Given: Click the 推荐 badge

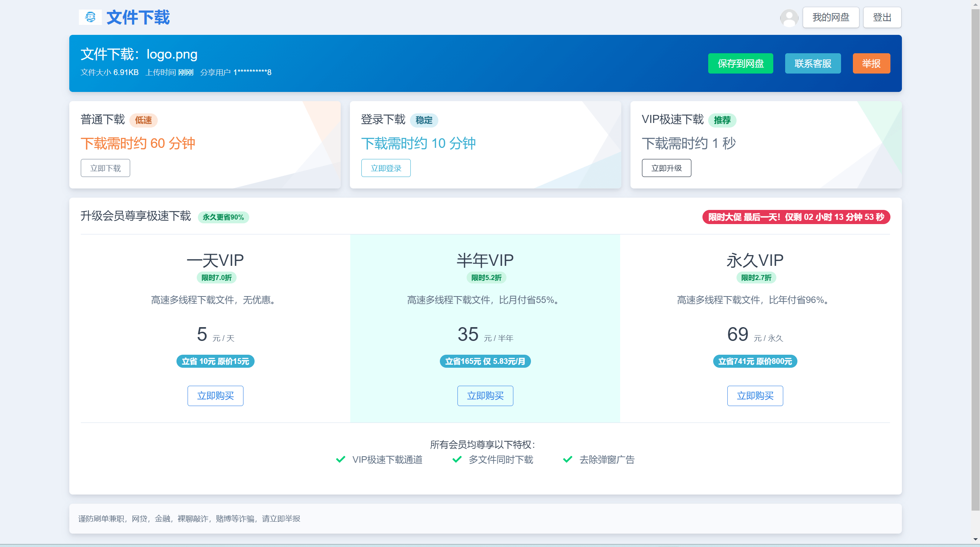Looking at the screenshot, I should (x=722, y=120).
